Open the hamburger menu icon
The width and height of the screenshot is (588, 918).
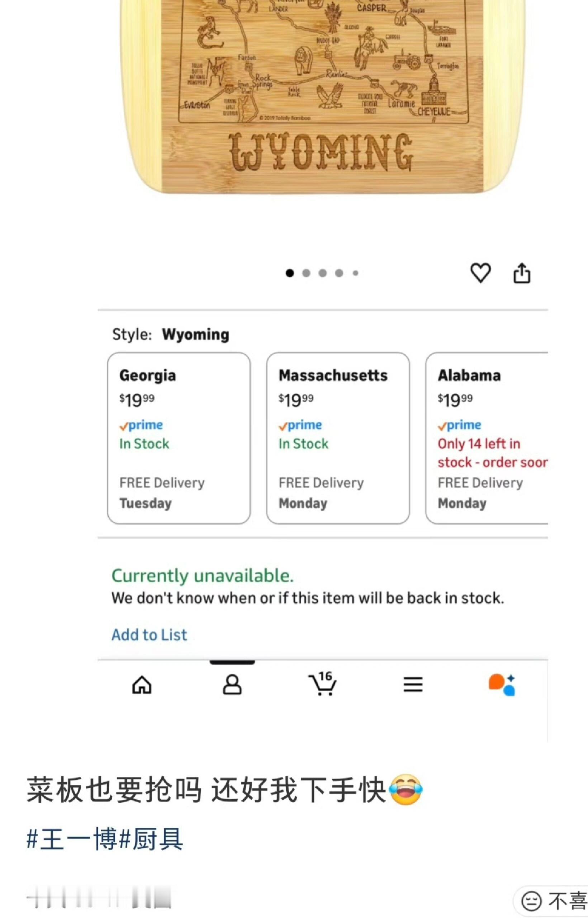413,684
